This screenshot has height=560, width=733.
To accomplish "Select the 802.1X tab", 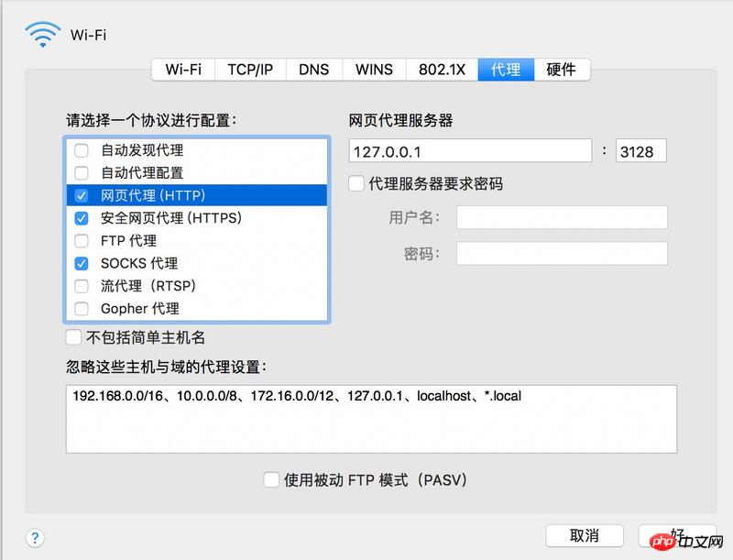I will [x=442, y=70].
